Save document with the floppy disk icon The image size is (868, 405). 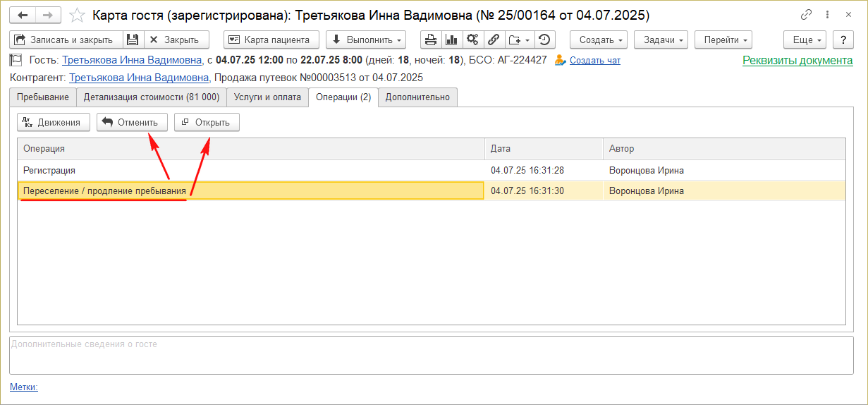click(x=133, y=40)
